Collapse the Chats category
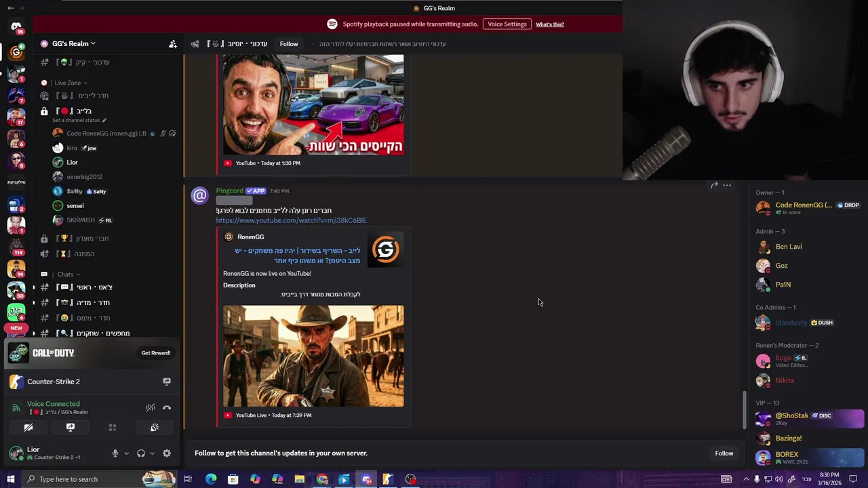This screenshot has width=868, height=488. [68, 274]
